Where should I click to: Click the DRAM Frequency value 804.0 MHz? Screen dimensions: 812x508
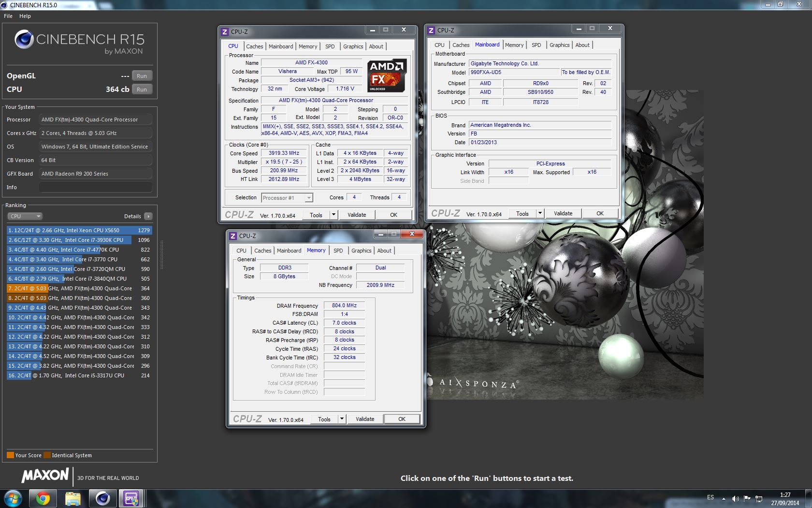tap(344, 305)
